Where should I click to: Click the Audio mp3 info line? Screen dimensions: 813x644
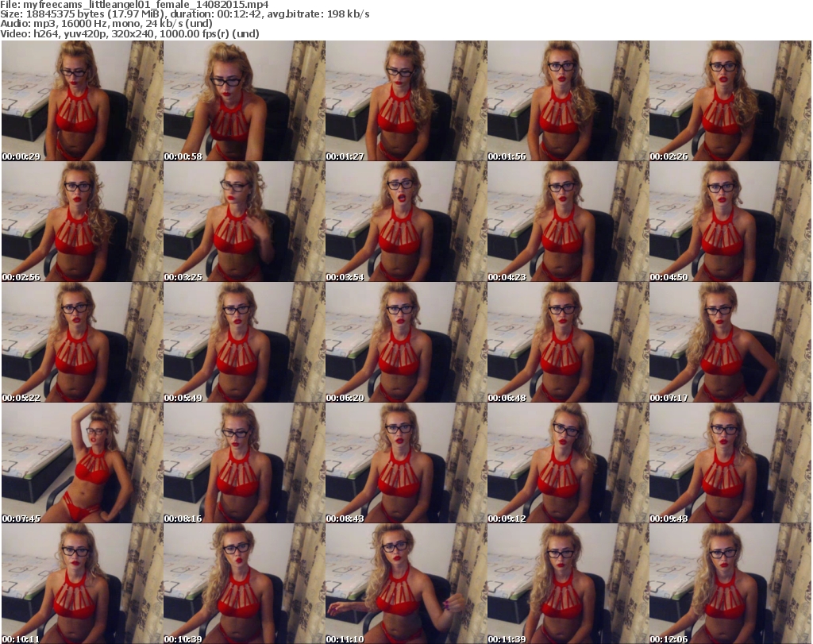pyautogui.click(x=106, y=24)
